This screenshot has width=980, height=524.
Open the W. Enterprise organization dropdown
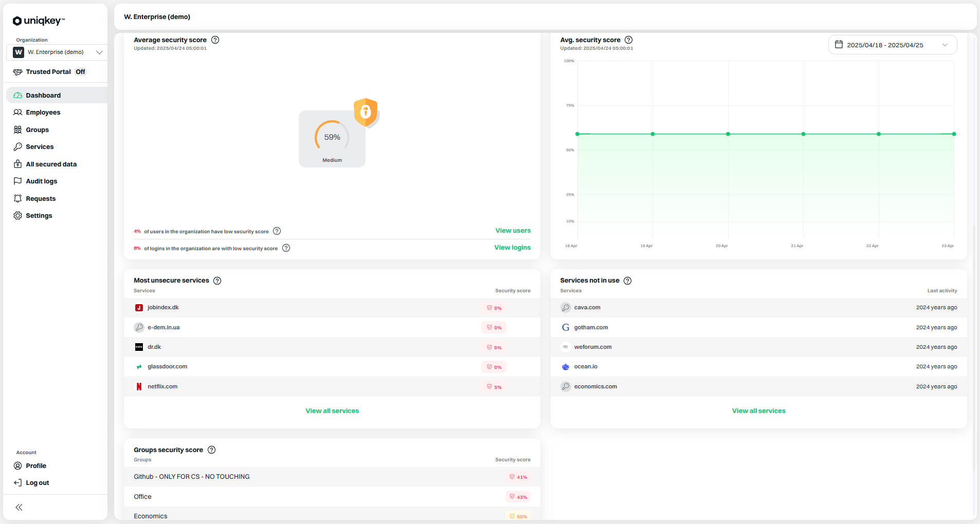tap(57, 52)
